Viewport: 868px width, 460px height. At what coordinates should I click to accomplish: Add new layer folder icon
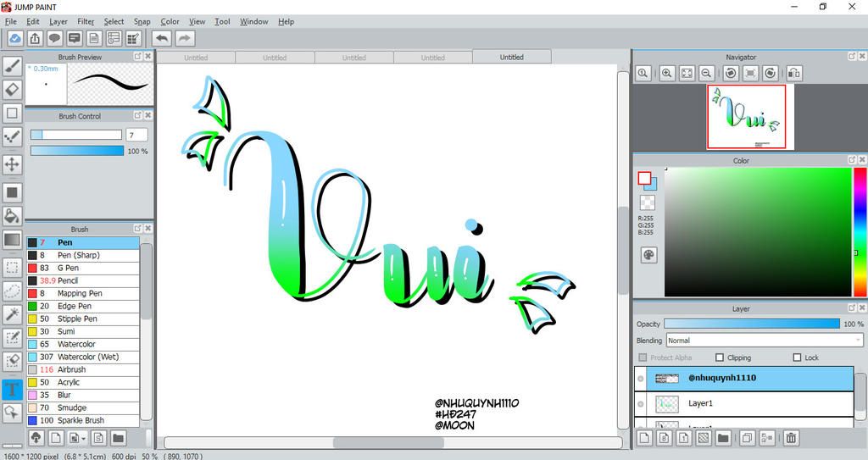click(723, 439)
